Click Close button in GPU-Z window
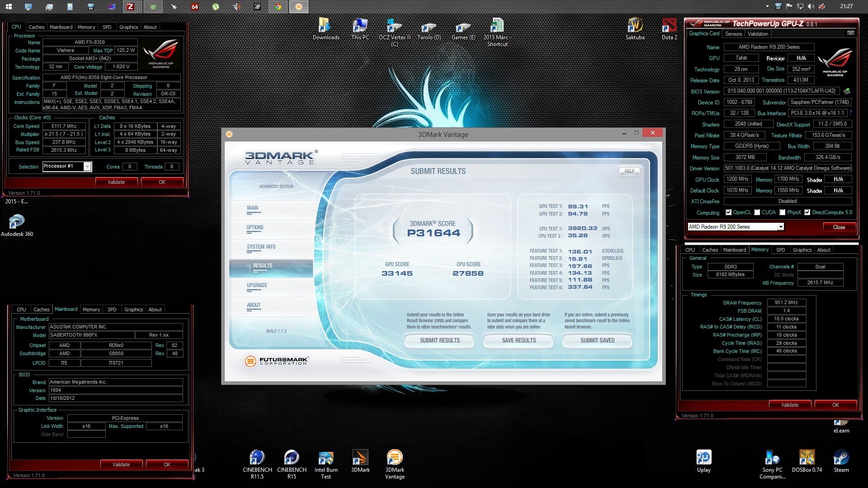The width and height of the screenshot is (868, 488). click(x=839, y=227)
